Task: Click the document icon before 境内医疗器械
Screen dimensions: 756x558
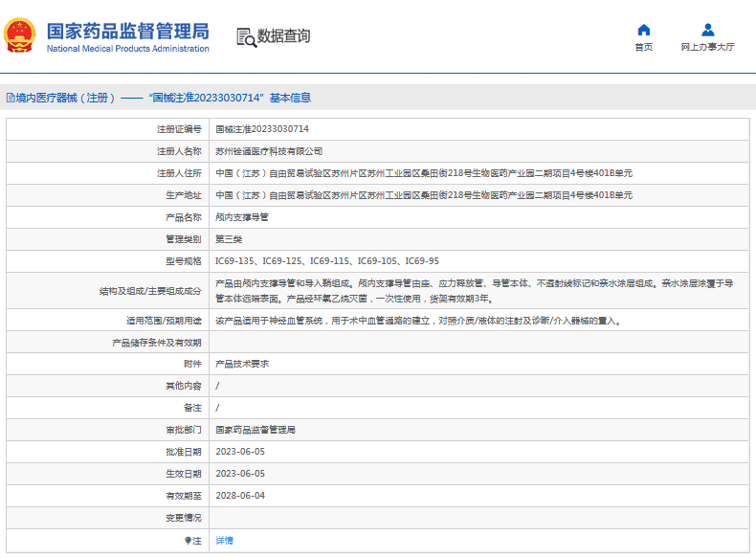Action: (x=11, y=98)
